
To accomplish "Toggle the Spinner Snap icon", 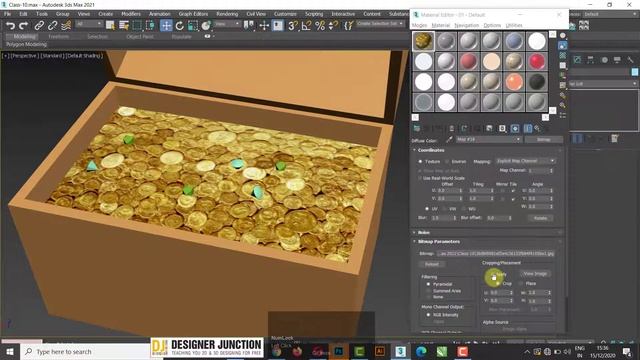I will pos(333,26).
